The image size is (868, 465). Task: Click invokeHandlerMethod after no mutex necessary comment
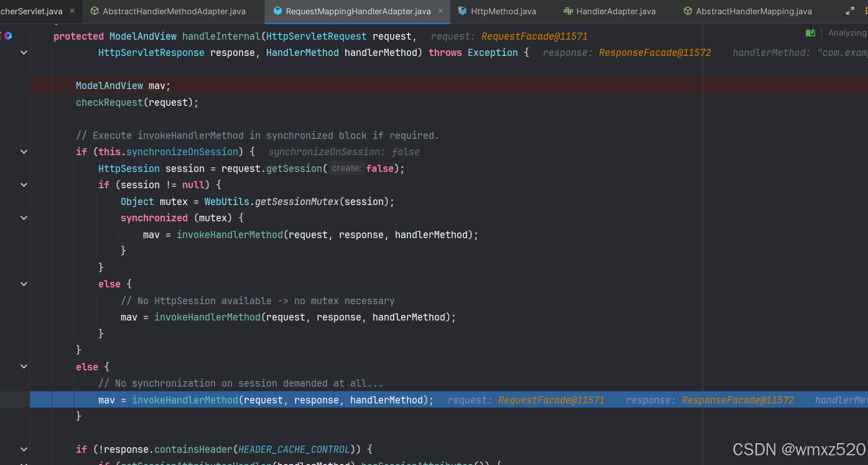(x=207, y=317)
